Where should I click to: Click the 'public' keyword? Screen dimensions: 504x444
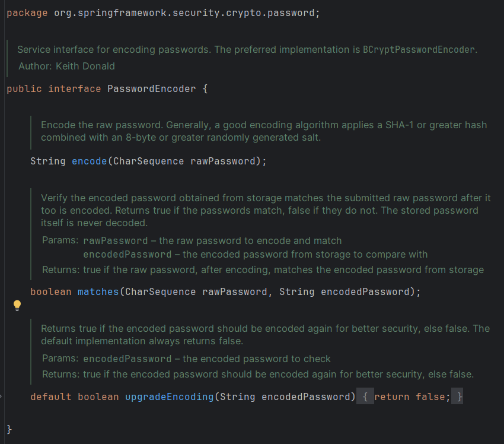[24, 89]
